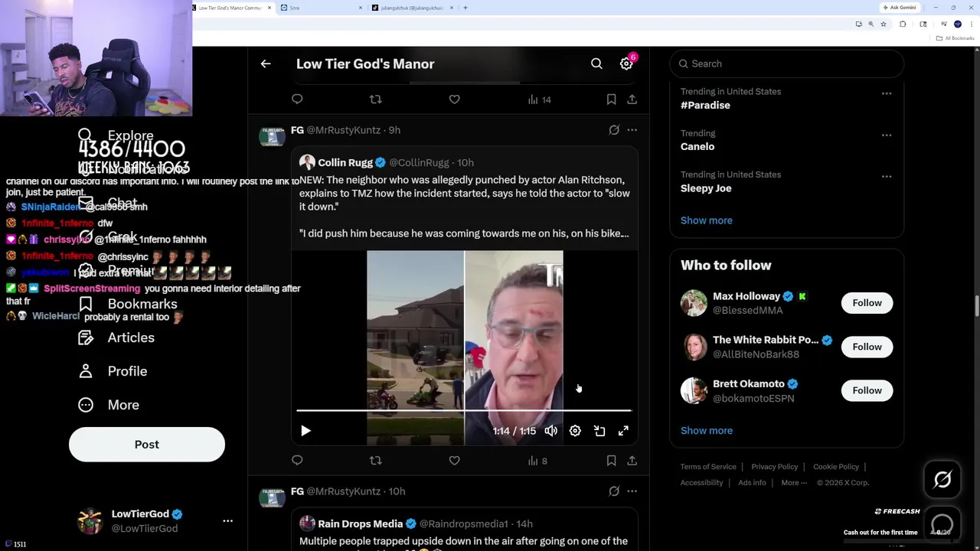Play the TMZ neighbor video
980x551 pixels.
click(305, 431)
